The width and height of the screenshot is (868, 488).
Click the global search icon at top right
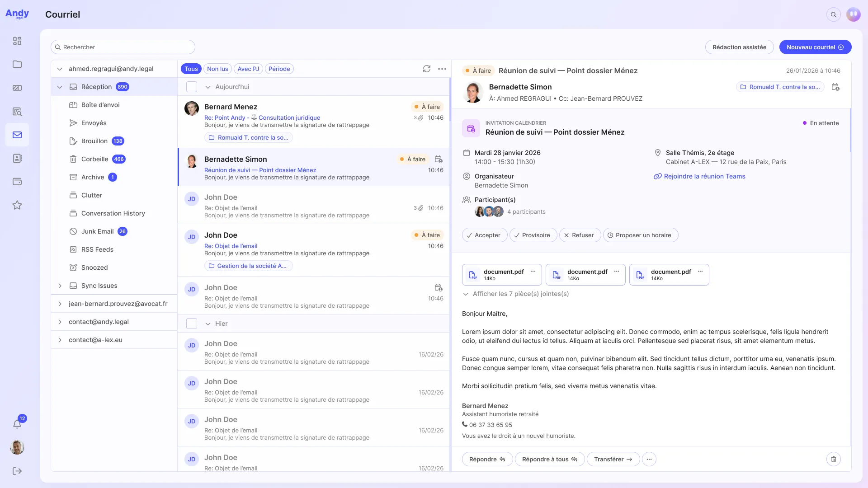coord(834,14)
